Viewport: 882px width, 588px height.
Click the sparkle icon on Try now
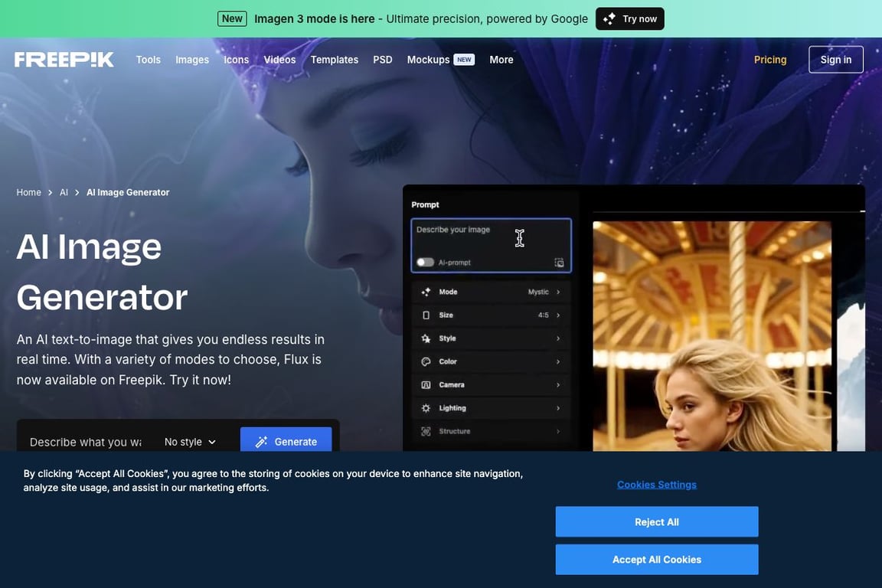coord(609,18)
